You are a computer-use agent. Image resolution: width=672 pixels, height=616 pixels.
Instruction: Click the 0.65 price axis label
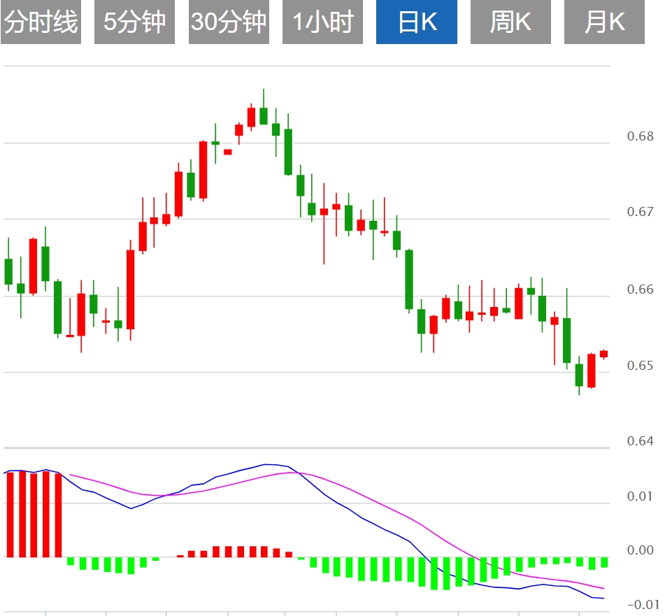tap(640, 365)
